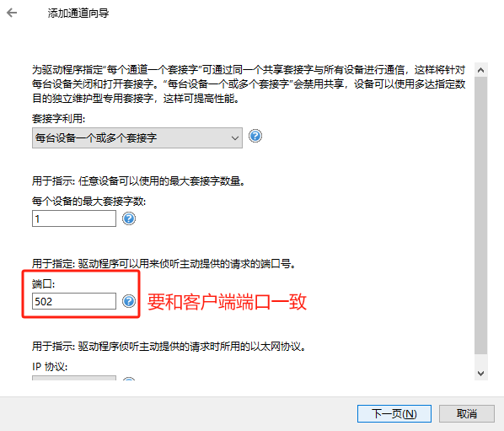Viewport: 504px width, 431px height.
Task: Click the 取消 button
Action: (467, 413)
